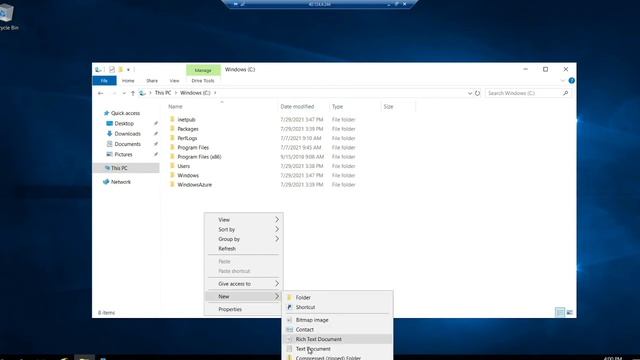Switch to Large icons view in the status bar
Screen dimensions: 640x360
click(x=569, y=313)
